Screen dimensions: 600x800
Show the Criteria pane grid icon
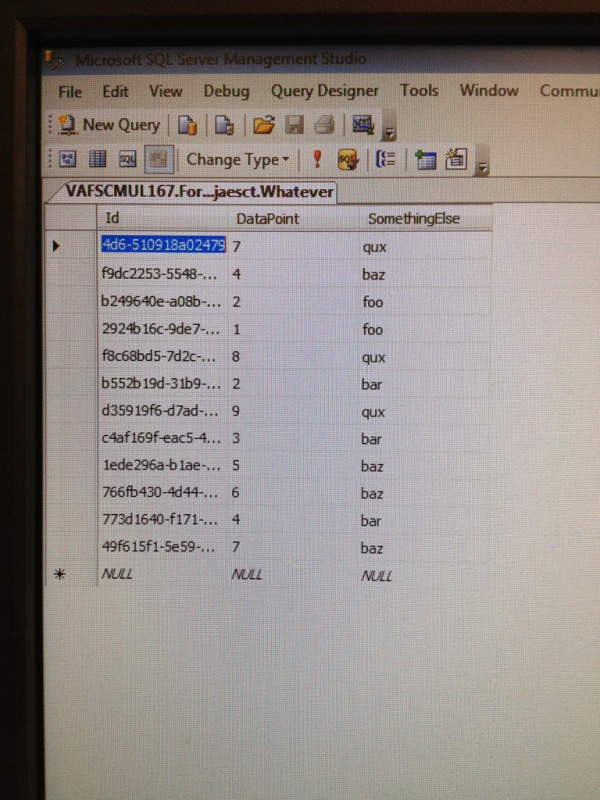click(97, 160)
